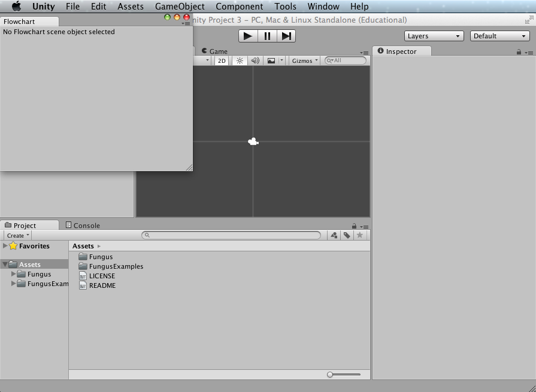Click the arrow after the Assets breadcrumb

pos(99,246)
